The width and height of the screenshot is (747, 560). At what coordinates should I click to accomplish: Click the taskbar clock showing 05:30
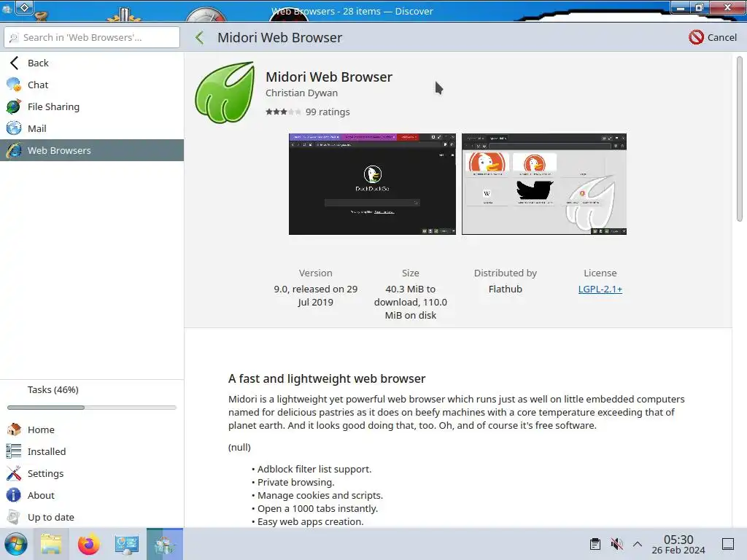click(678, 544)
